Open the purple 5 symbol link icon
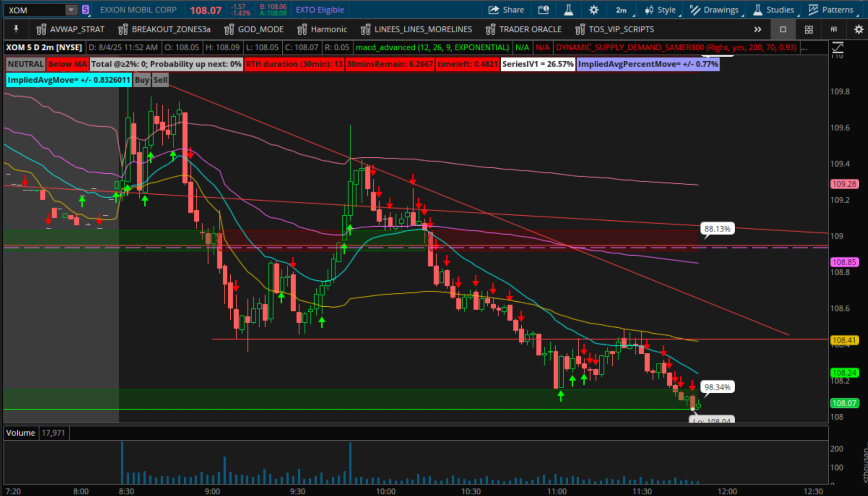This screenshot has width=868, height=496. tap(85, 10)
